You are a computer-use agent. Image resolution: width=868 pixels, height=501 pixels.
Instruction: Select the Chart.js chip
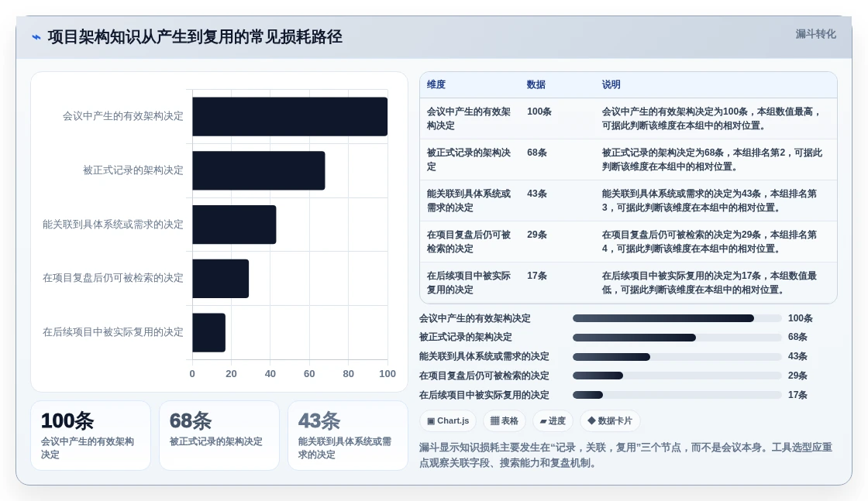448,420
